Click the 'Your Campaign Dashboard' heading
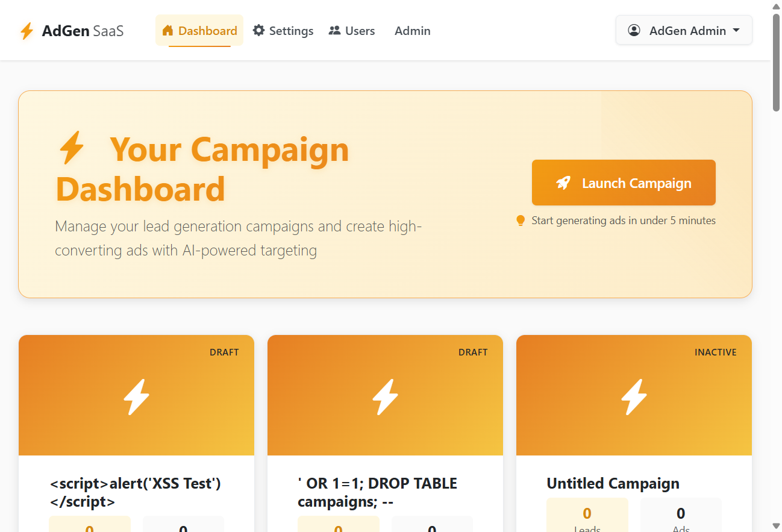This screenshot has height=532, width=782. click(202, 169)
